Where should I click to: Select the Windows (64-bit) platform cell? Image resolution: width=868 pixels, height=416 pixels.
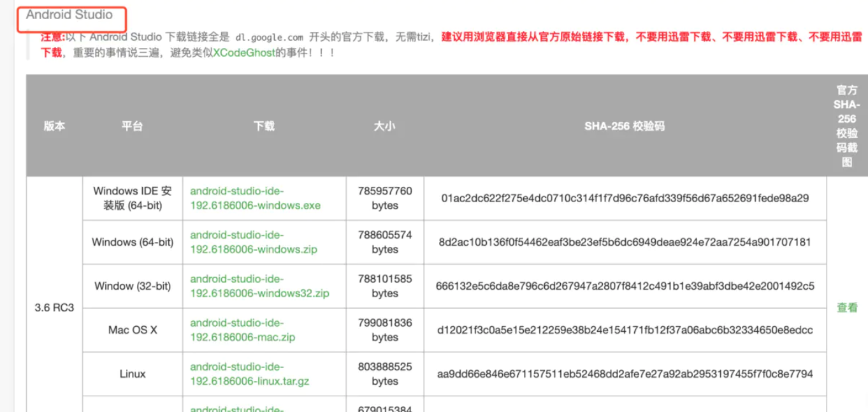click(x=133, y=242)
